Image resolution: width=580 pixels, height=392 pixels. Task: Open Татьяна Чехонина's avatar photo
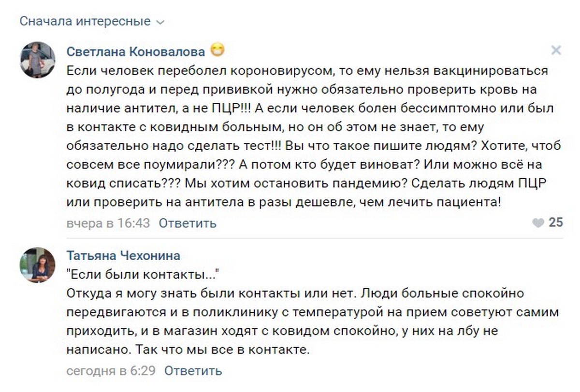click(37, 265)
